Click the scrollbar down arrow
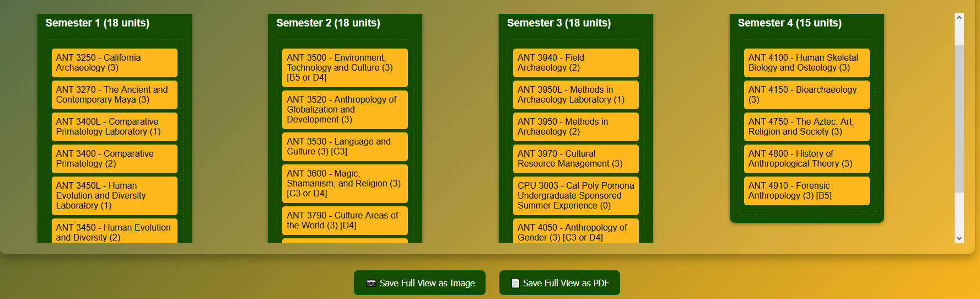Image resolution: width=980 pixels, height=299 pixels. tap(959, 238)
